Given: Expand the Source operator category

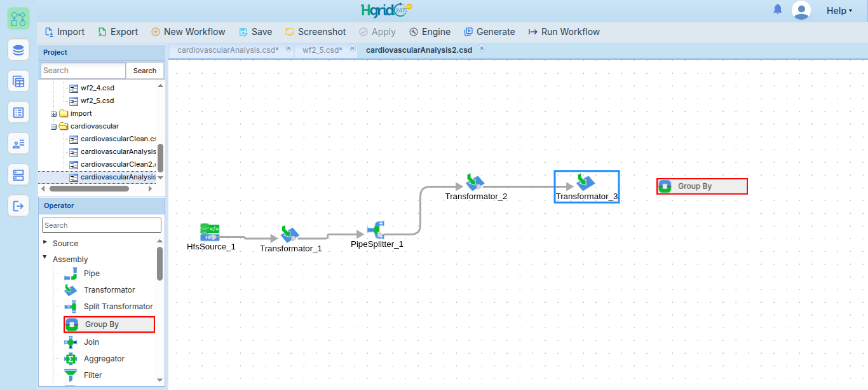Looking at the screenshot, I should tap(45, 242).
